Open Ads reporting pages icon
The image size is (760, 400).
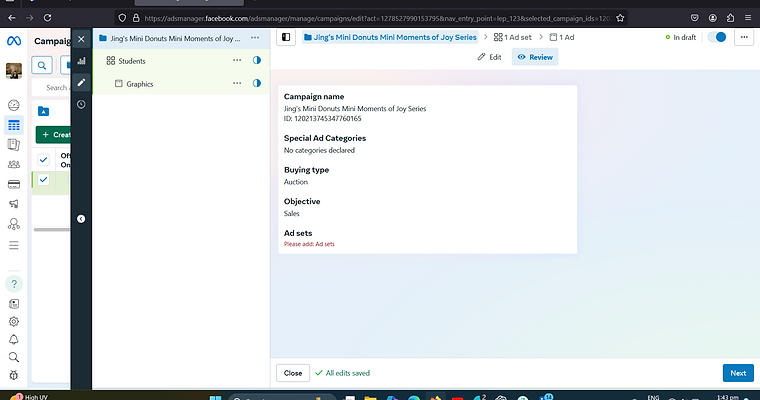14,144
